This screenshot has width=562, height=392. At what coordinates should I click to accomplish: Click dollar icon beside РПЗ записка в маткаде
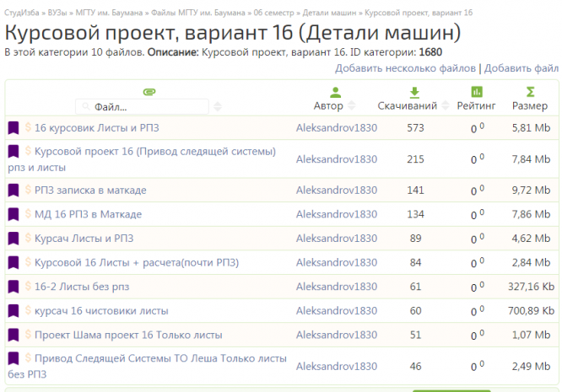point(28,190)
